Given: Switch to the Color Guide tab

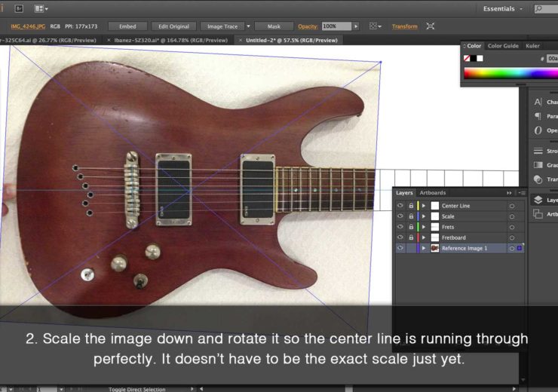Looking at the screenshot, I should pyautogui.click(x=503, y=46).
